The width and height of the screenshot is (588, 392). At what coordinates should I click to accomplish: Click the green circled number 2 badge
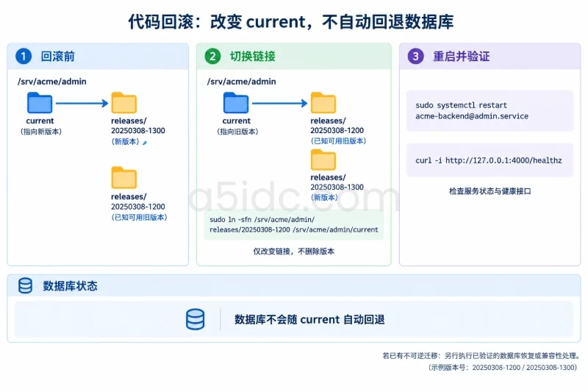point(212,57)
